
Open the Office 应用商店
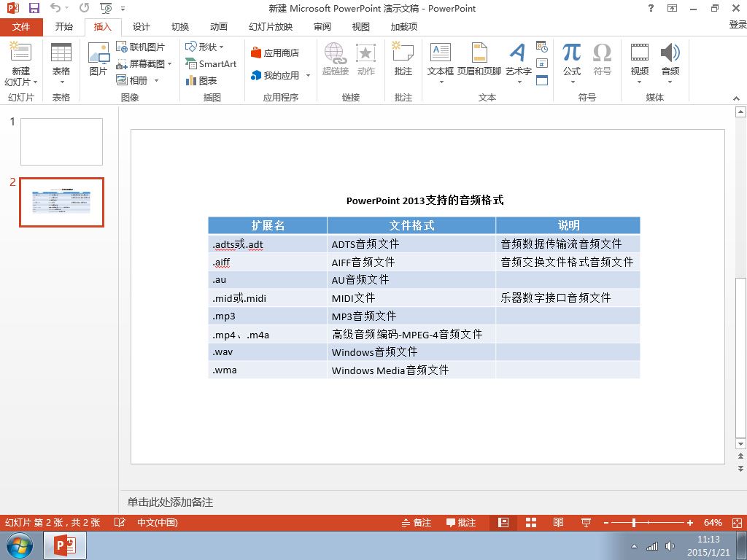pos(275,52)
